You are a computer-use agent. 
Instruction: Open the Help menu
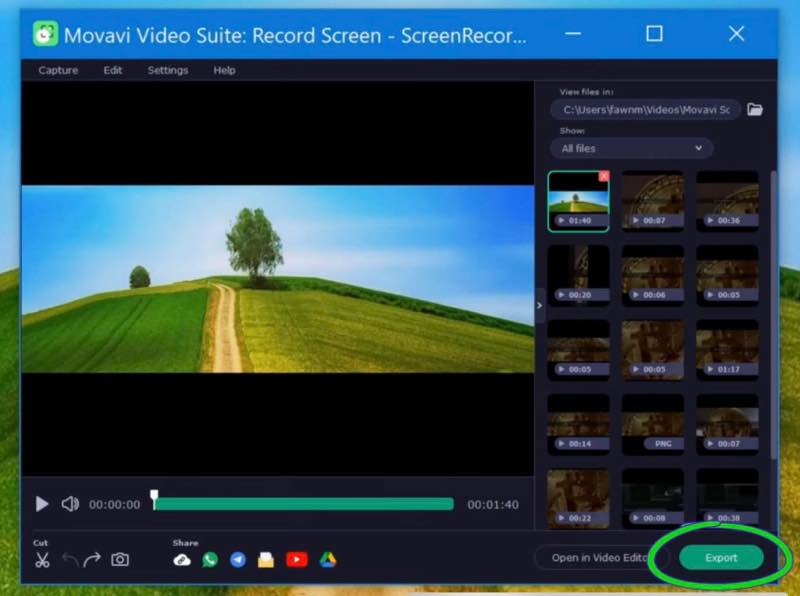point(224,70)
